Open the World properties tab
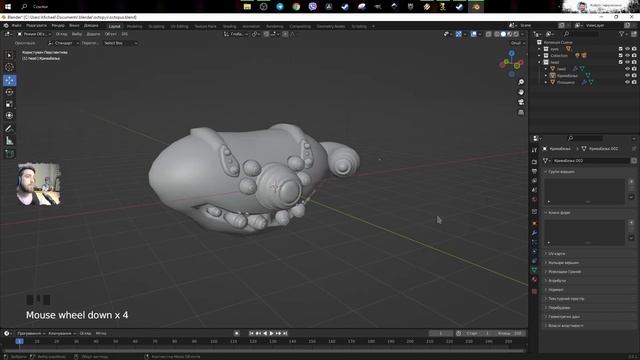The height and width of the screenshot is (360, 640). pos(534,200)
